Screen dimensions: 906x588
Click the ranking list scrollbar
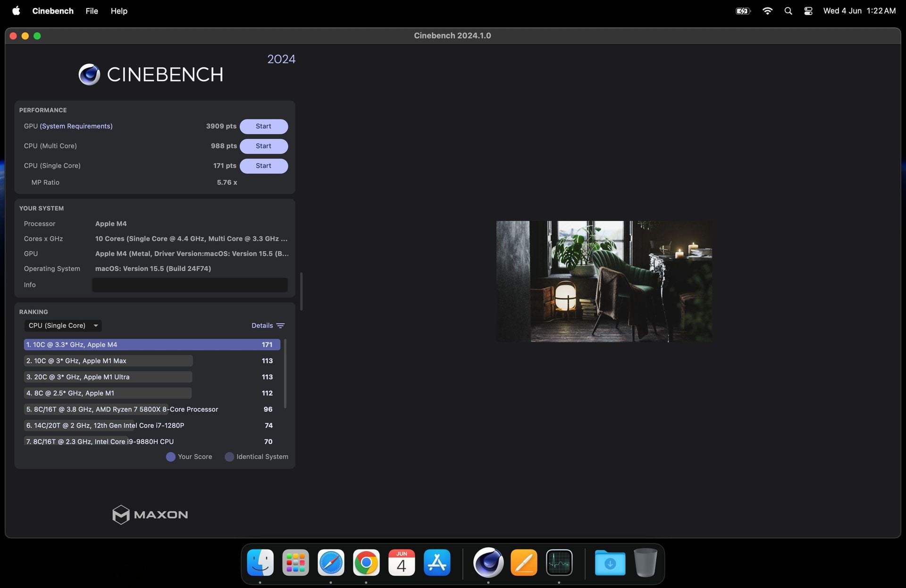285,373
